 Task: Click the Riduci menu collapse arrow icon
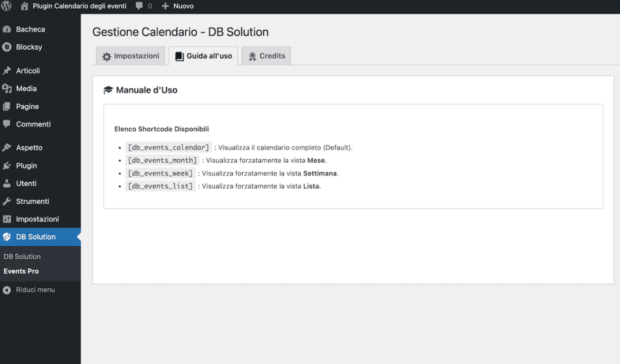(x=7, y=290)
